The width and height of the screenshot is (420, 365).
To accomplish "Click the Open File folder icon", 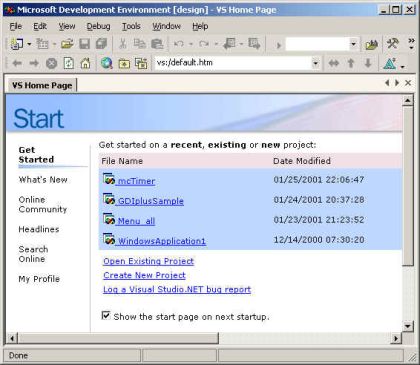I will (67, 44).
